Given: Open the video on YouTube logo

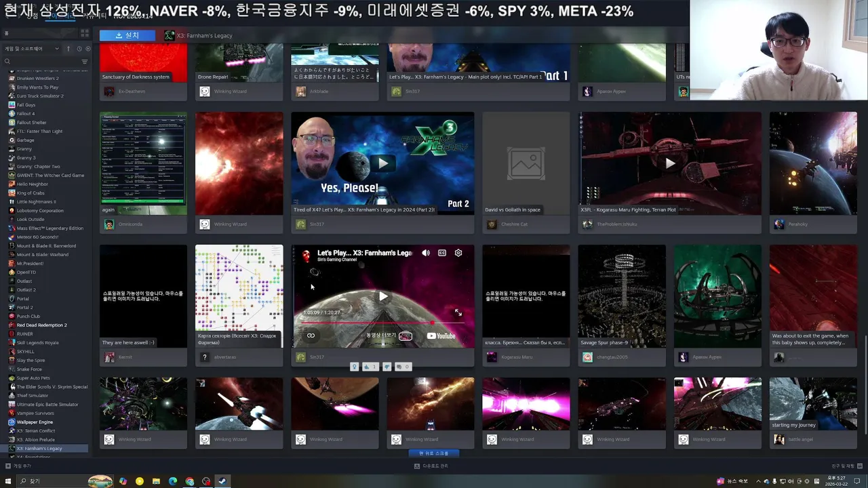Looking at the screenshot, I should (x=441, y=335).
